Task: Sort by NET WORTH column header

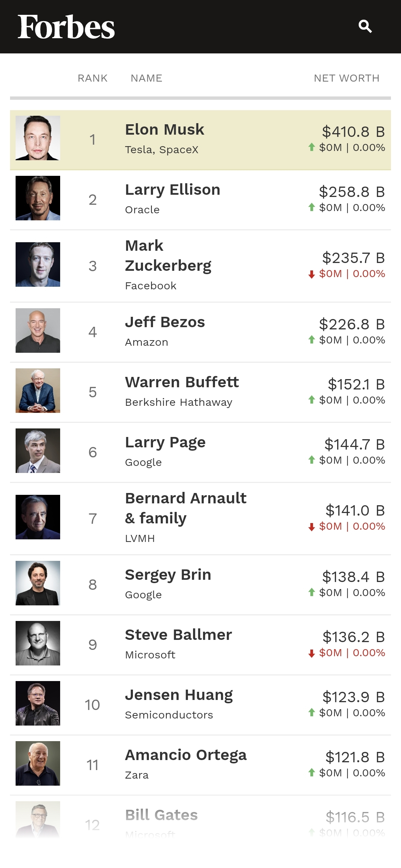Action: pos(346,78)
